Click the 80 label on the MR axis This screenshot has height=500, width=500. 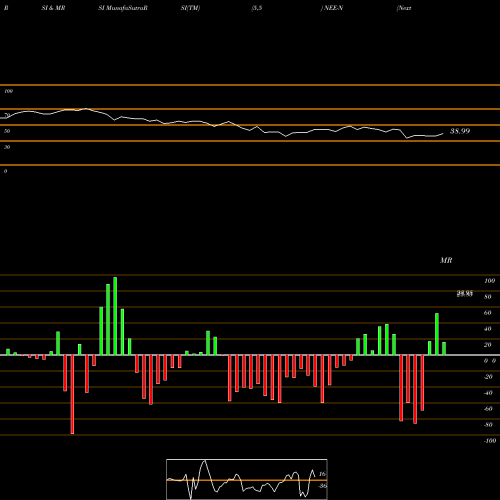pos(488,297)
